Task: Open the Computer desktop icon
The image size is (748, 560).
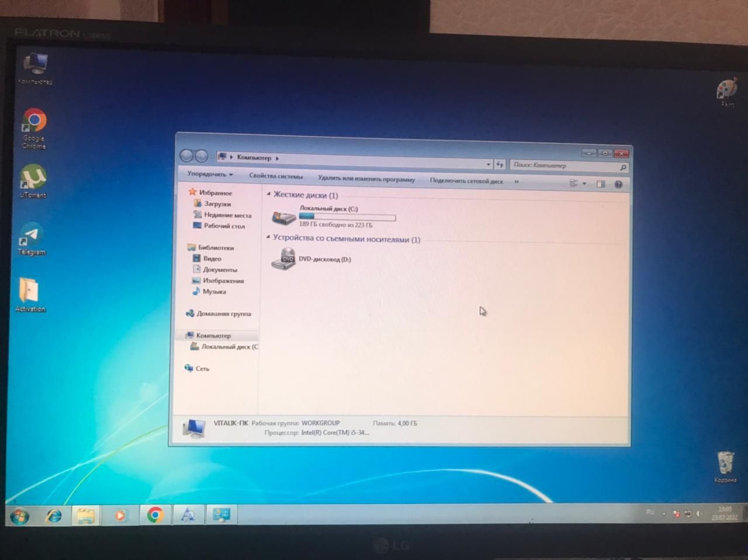Action: click(x=35, y=69)
